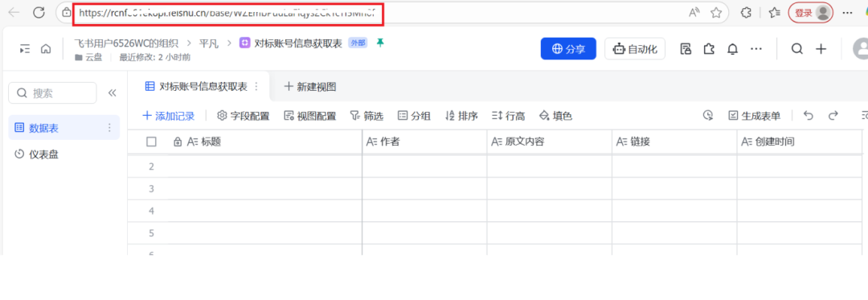The height and width of the screenshot is (300, 868).
Task: Click the 标题 column header
Action: pyautogui.click(x=265, y=142)
